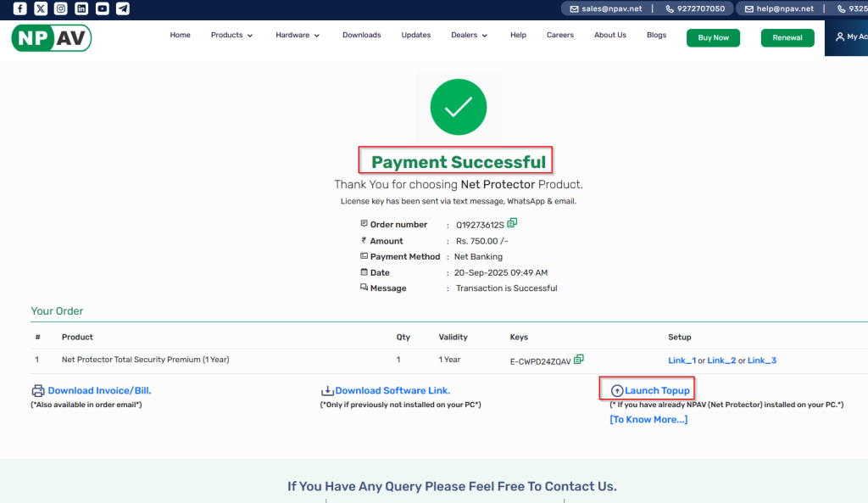The height and width of the screenshot is (503, 868).
Task: Copy license key E-CWPD24ZQAV with copy icon
Action: (x=579, y=360)
